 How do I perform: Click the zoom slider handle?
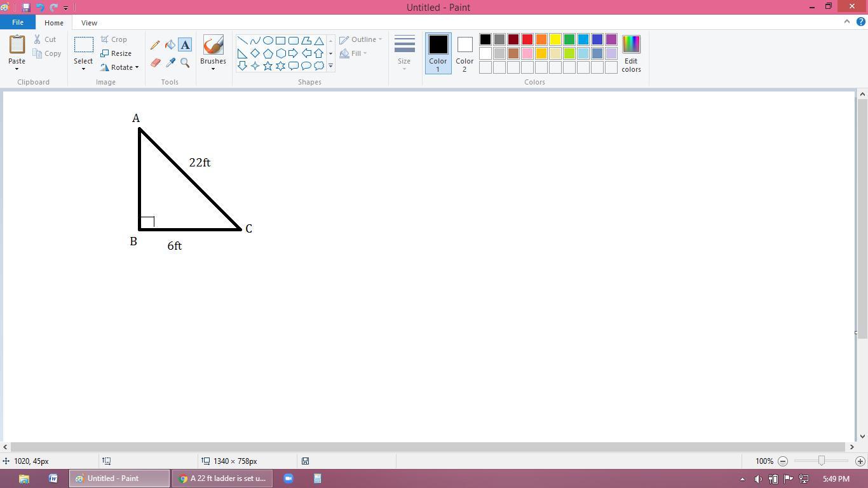click(x=822, y=461)
